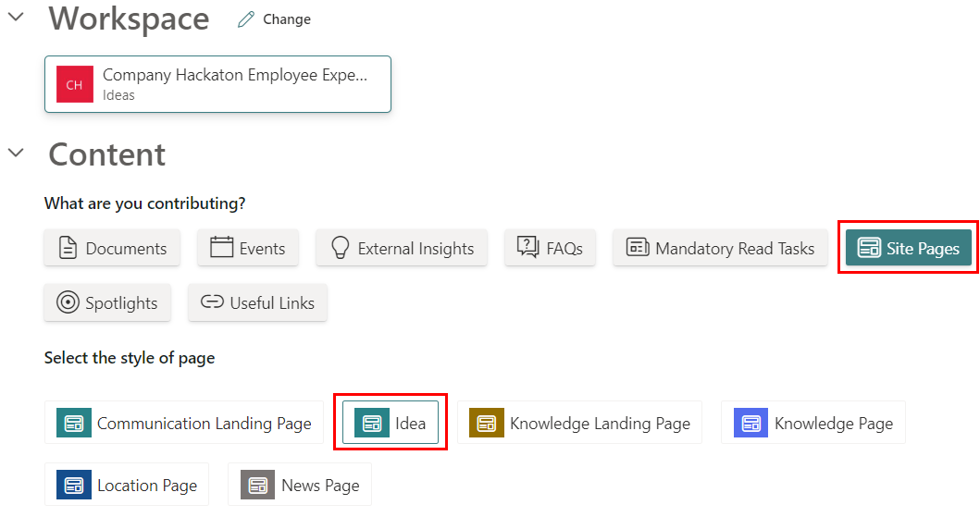The image size is (980, 517).
Task: Click the purple Knowledge Page icon
Action: [x=751, y=423]
